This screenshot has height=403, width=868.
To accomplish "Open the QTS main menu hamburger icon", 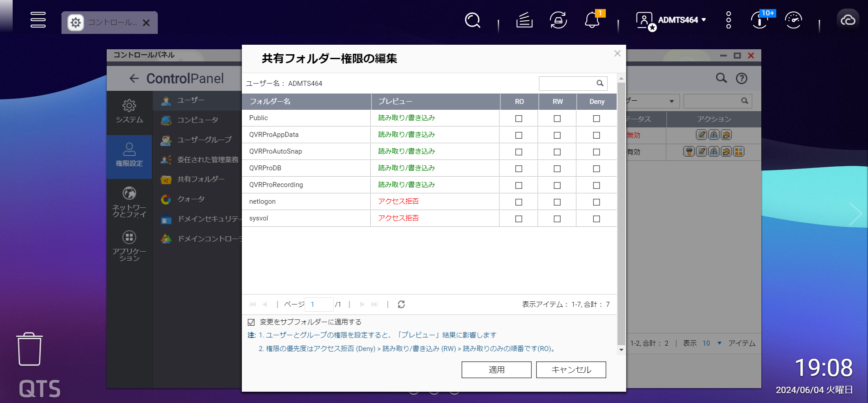I will pos(38,20).
